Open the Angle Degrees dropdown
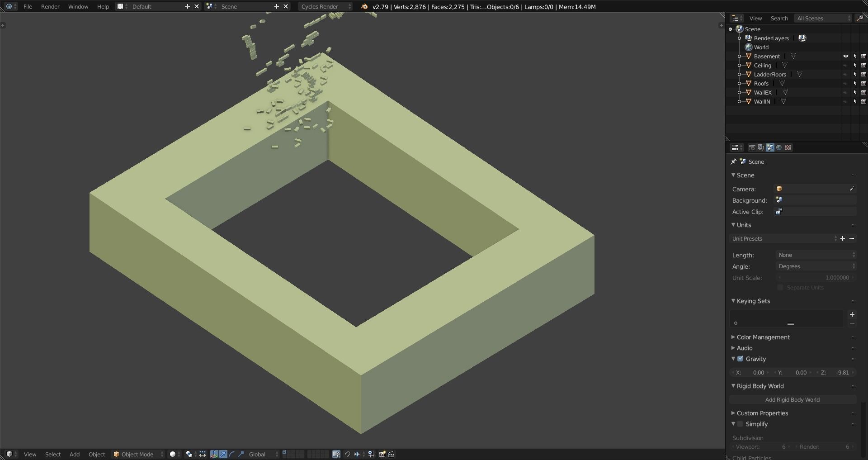Viewport: 868px width, 460px height. [x=816, y=266]
